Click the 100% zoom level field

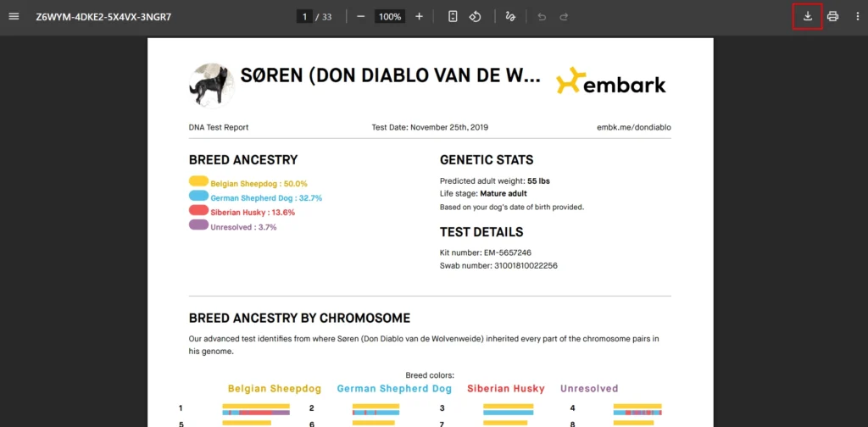[x=390, y=17]
